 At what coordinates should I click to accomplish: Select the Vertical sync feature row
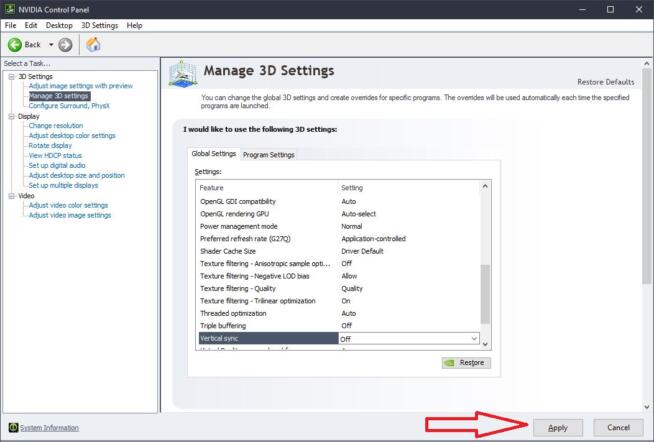click(x=268, y=338)
